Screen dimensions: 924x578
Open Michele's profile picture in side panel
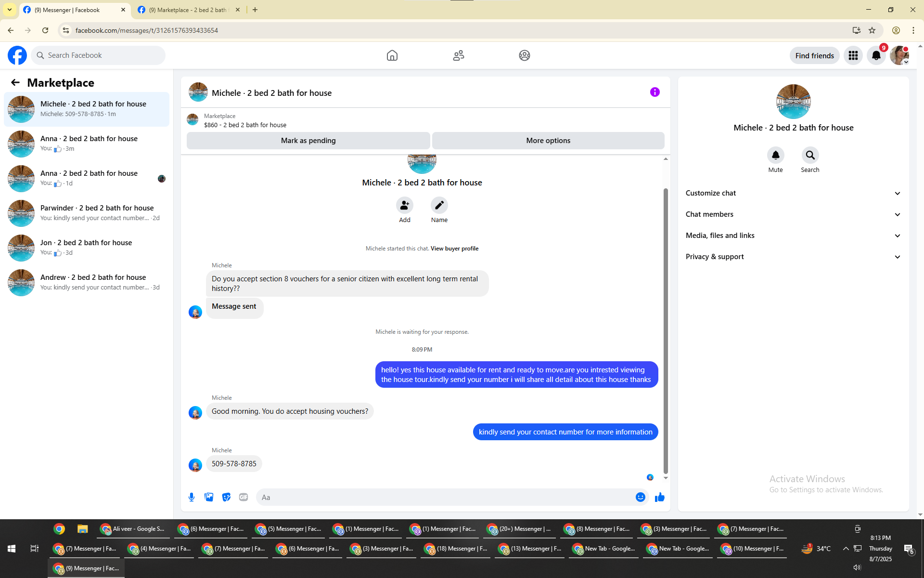pyautogui.click(x=794, y=102)
